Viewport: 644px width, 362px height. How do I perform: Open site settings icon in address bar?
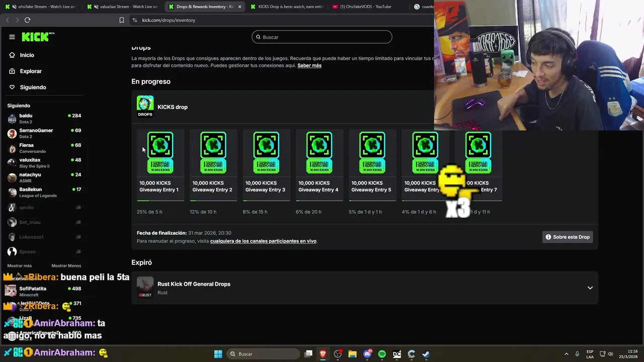pos(134,20)
